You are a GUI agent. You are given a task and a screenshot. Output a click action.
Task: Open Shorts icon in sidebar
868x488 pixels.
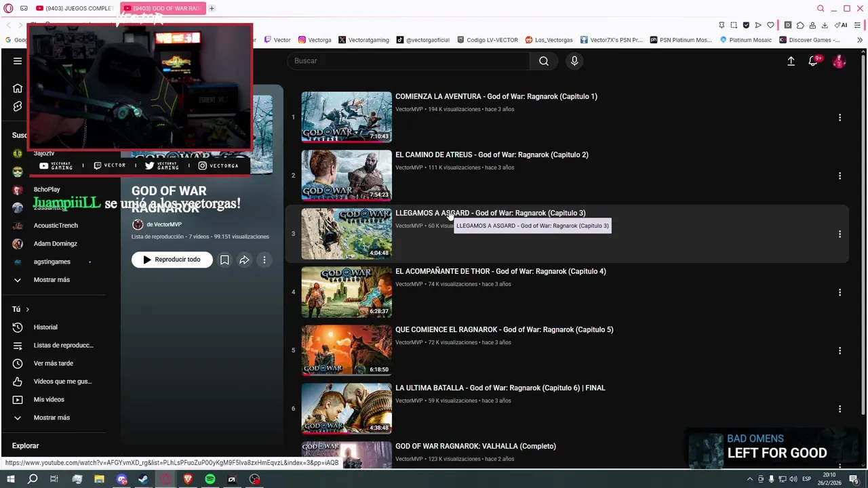18,106
